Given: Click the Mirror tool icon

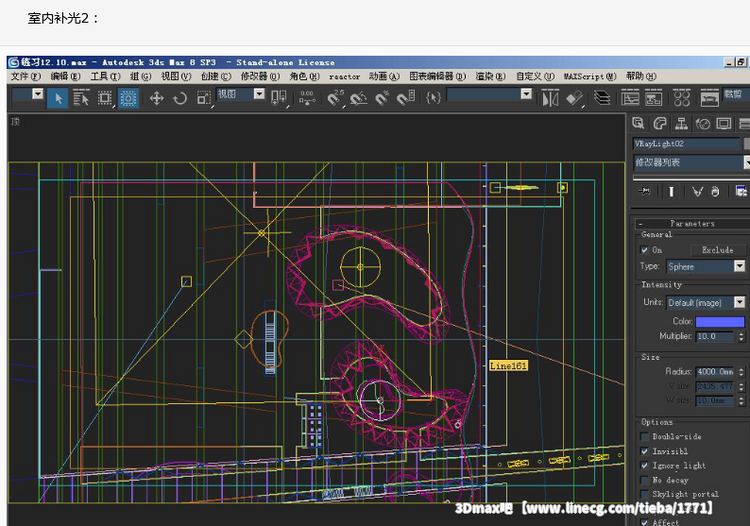Looking at the screenshot, I should point(550,99).
